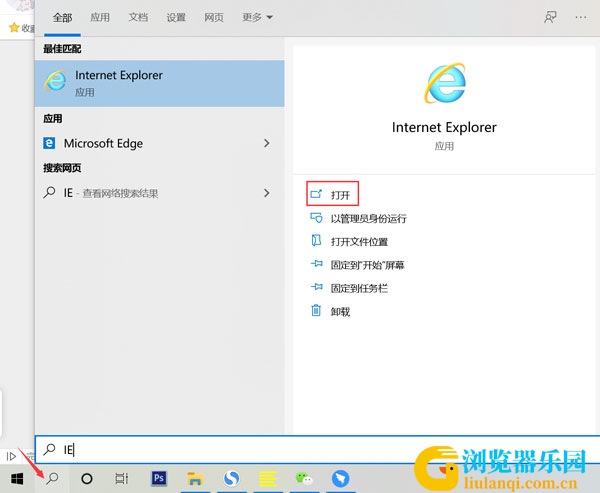Select the 全部 tab
Image resolution: width=600 pixels, height=493 pixels.
(x=62, y=17)
